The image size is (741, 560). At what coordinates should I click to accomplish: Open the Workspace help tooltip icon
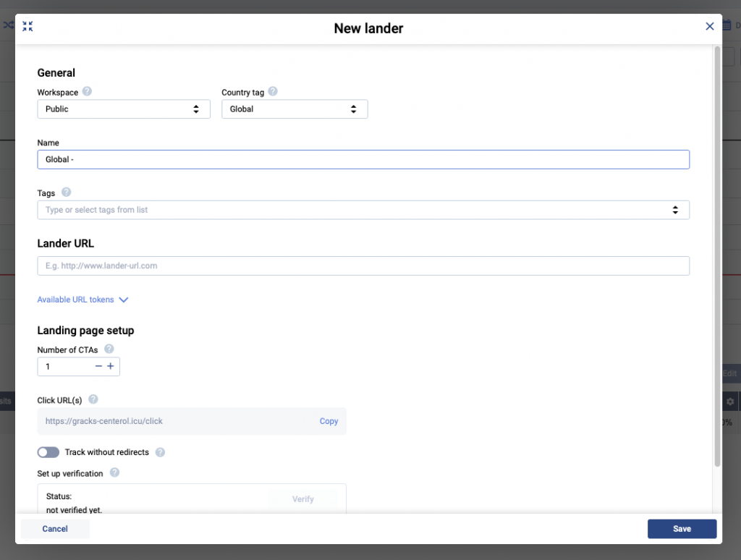[x=87, y=91]
